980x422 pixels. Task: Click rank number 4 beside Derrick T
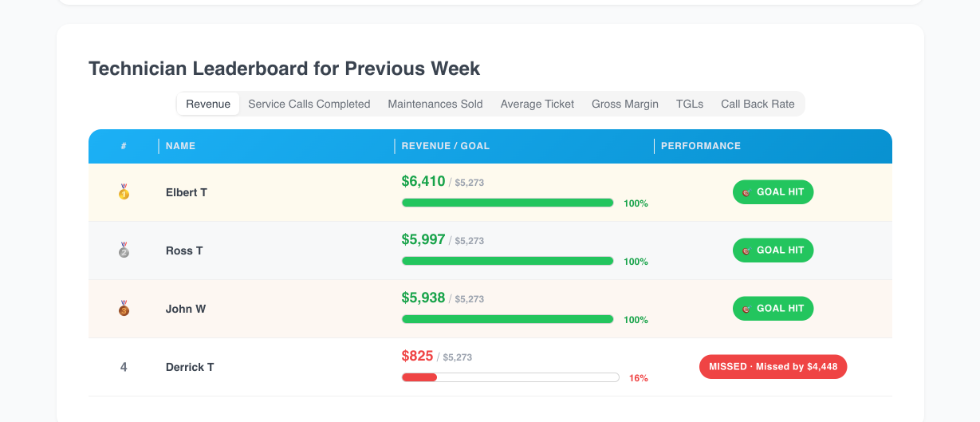coord(124,367)
